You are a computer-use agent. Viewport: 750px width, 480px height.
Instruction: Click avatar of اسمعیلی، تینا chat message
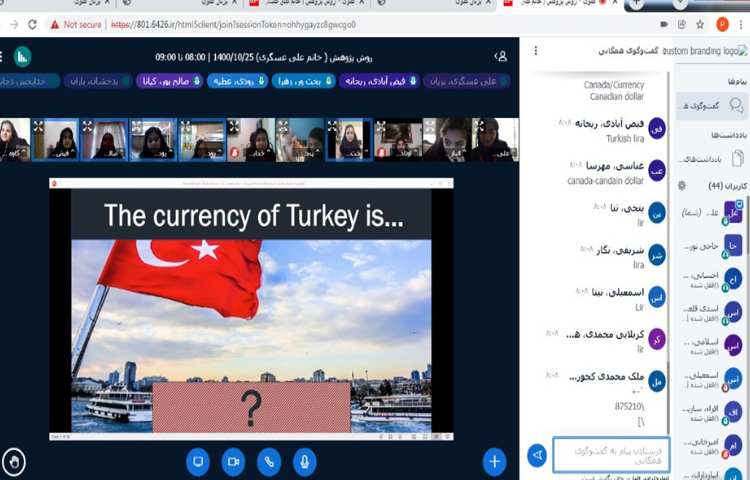click(657, 297)
